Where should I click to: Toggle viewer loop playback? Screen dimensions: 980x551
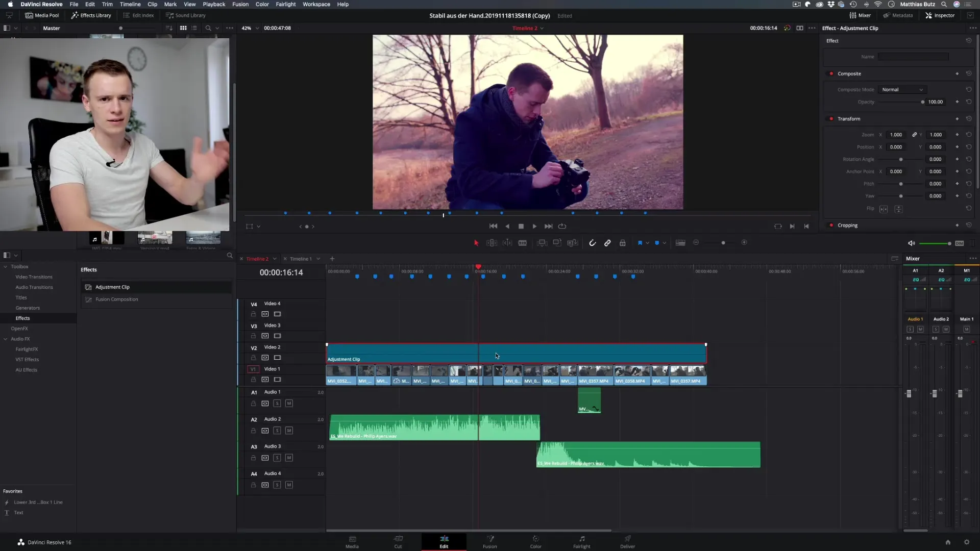[x=562, y=227]
